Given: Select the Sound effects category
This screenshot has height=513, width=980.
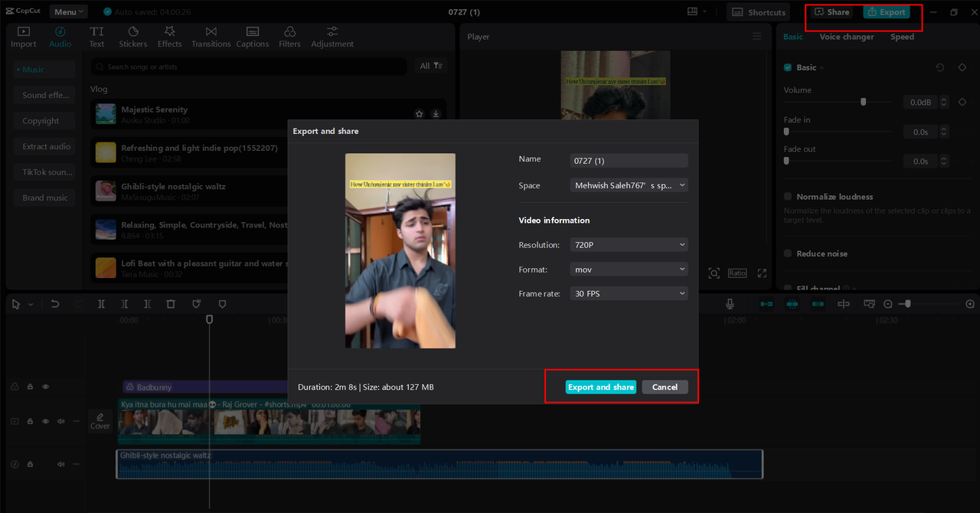Looking at the screenshot, I should (x=45, y=95).
